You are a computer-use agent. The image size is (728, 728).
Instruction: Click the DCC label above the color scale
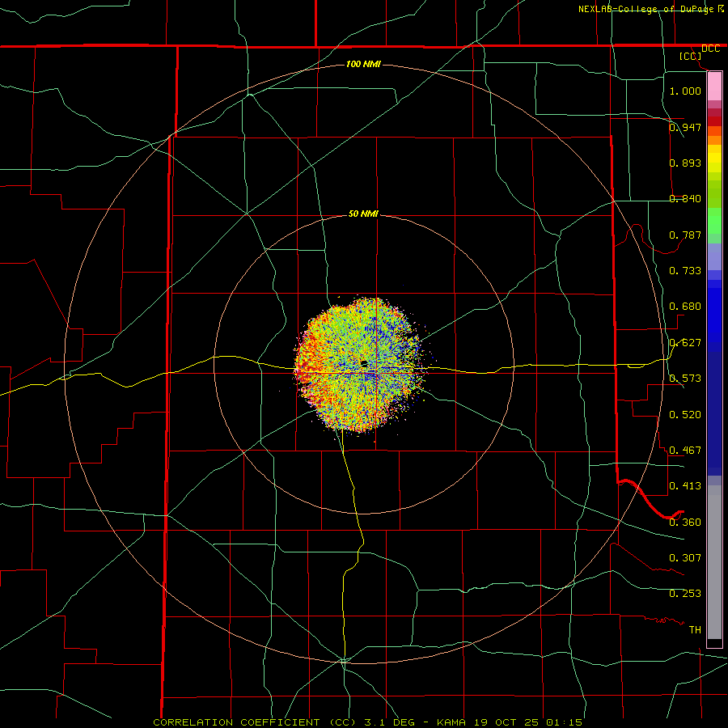coord(710,49)
